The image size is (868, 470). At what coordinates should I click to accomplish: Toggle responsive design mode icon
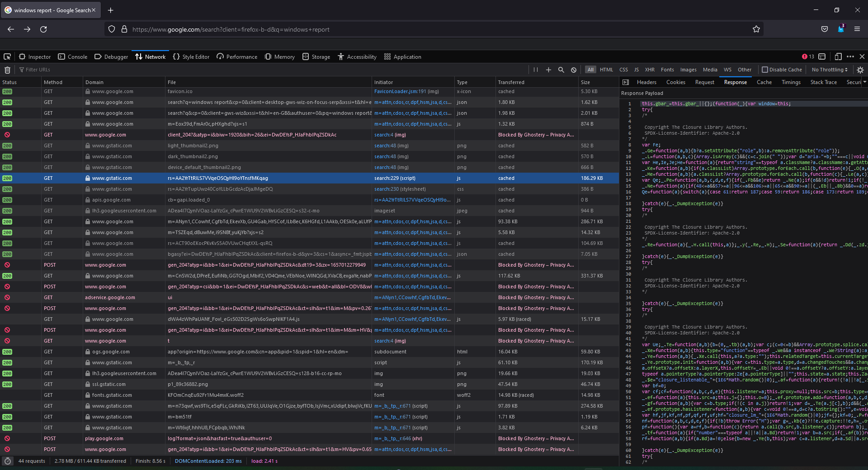click(838, 57)
